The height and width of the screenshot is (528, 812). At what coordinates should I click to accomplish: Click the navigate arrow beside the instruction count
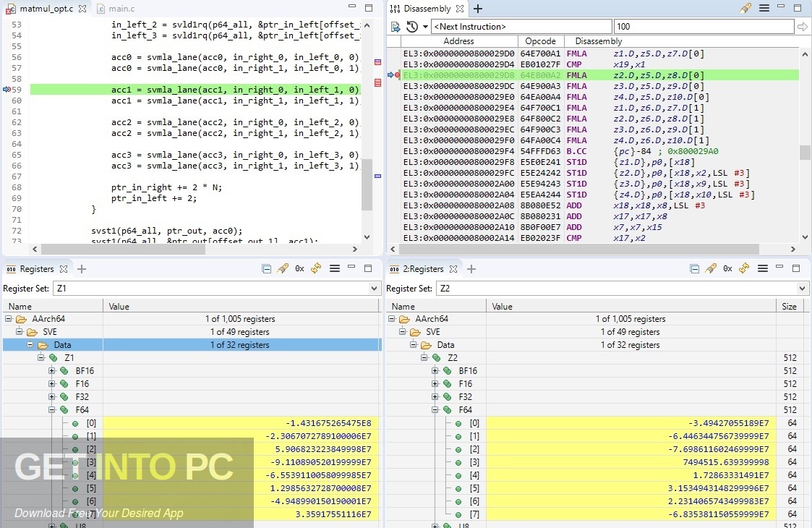[803, 26]
